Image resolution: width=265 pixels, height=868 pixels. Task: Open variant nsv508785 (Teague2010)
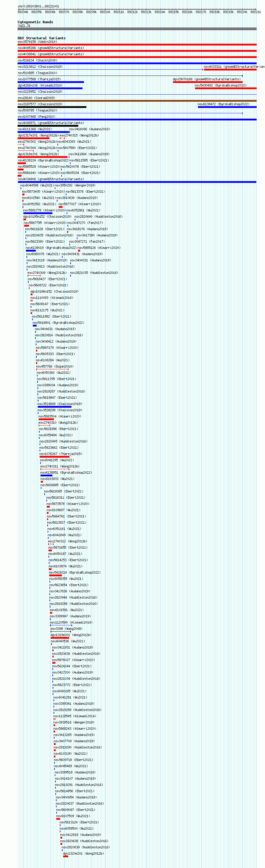[38, 110]
